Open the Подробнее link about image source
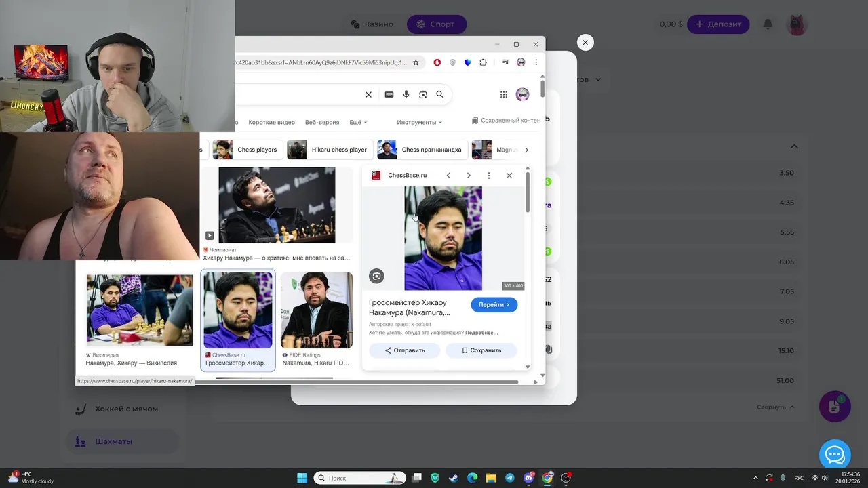Screen dimensions: 868x488 (481, 333)
